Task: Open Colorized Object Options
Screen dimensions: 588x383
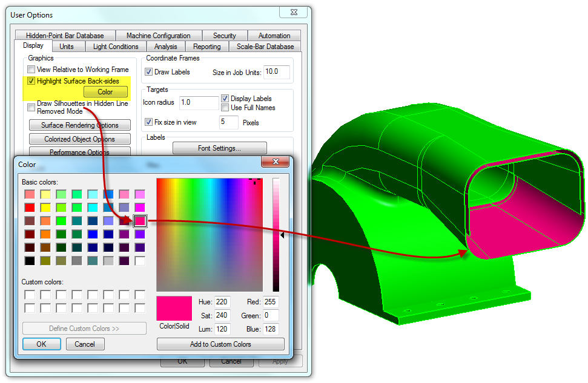Action: 80,139
